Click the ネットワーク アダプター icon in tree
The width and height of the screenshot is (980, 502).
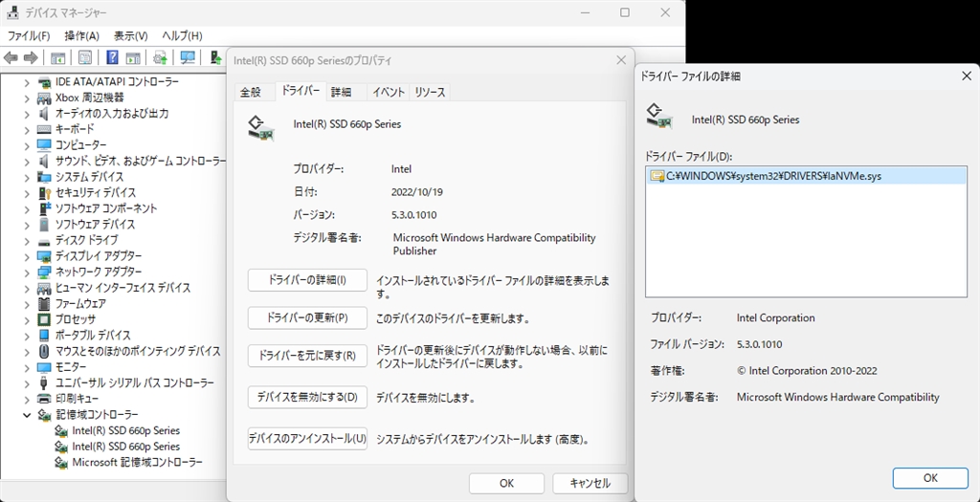click(x=44, y=273)
